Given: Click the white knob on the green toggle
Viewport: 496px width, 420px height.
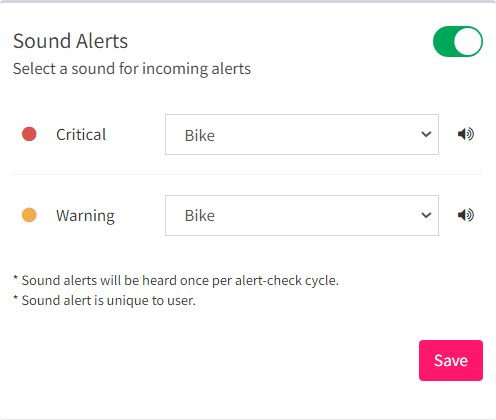Looking at the screenshot, I should coord(468,41).
